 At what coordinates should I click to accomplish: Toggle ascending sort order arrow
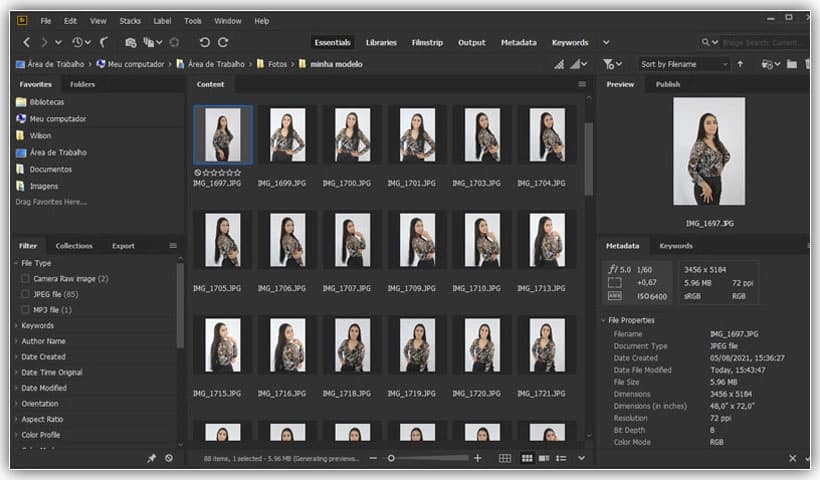[x=740, y=64]
